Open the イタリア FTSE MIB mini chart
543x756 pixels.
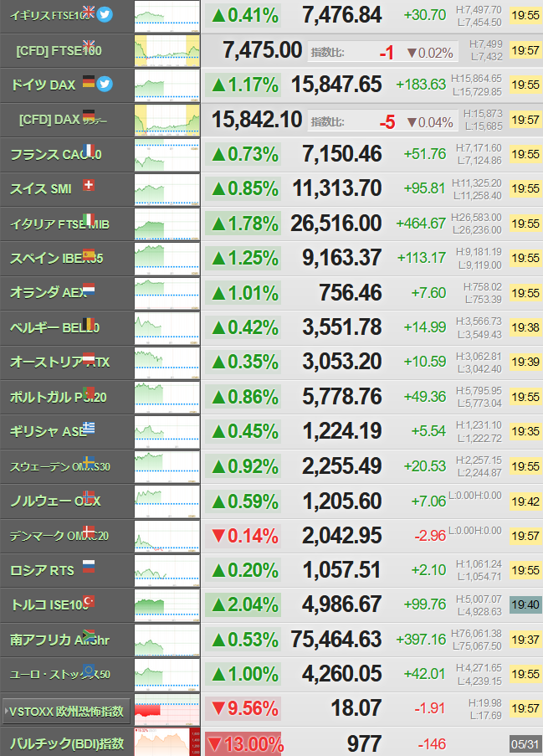point(166,224)
